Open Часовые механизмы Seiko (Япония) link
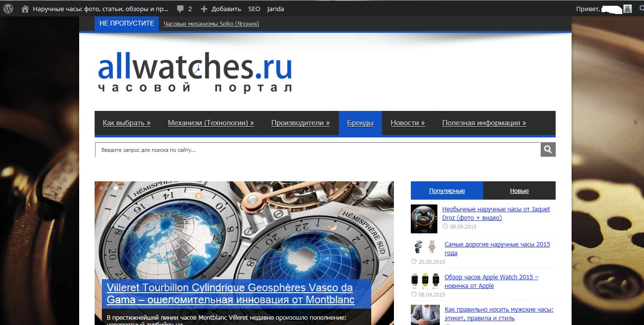 [x=211, y=24]
